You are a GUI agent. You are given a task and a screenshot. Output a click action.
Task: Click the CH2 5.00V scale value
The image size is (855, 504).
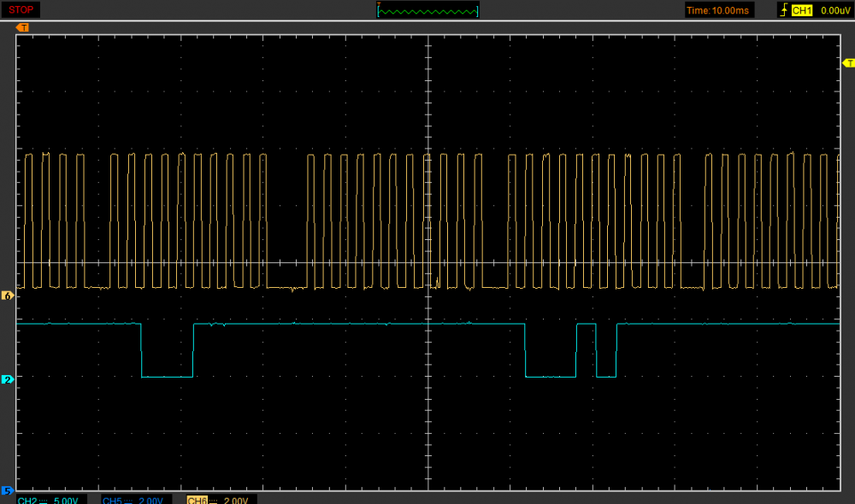68,500
